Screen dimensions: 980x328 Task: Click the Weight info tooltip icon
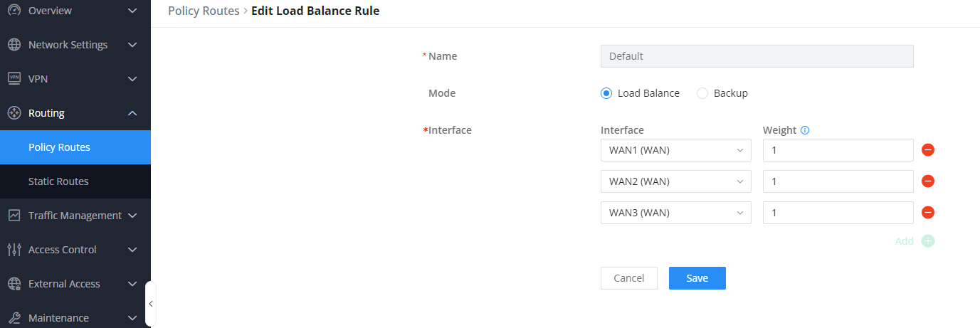point(806,130)
